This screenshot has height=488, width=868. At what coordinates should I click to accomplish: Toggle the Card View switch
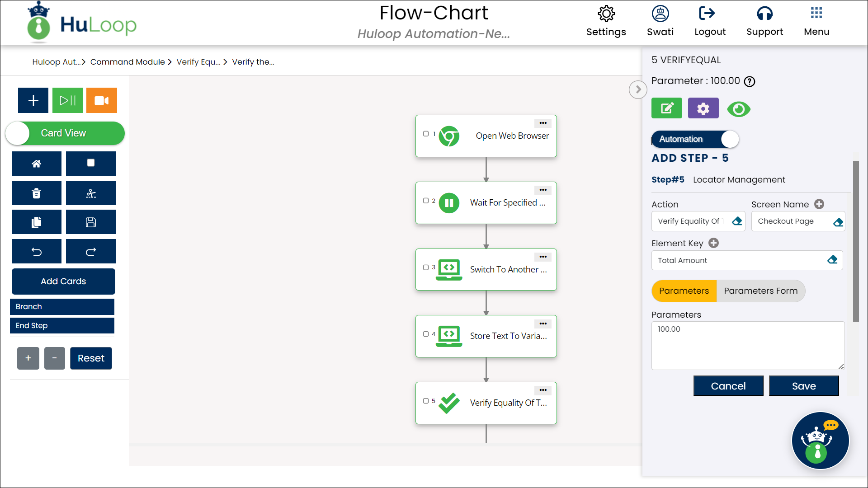tap(65, 133)
